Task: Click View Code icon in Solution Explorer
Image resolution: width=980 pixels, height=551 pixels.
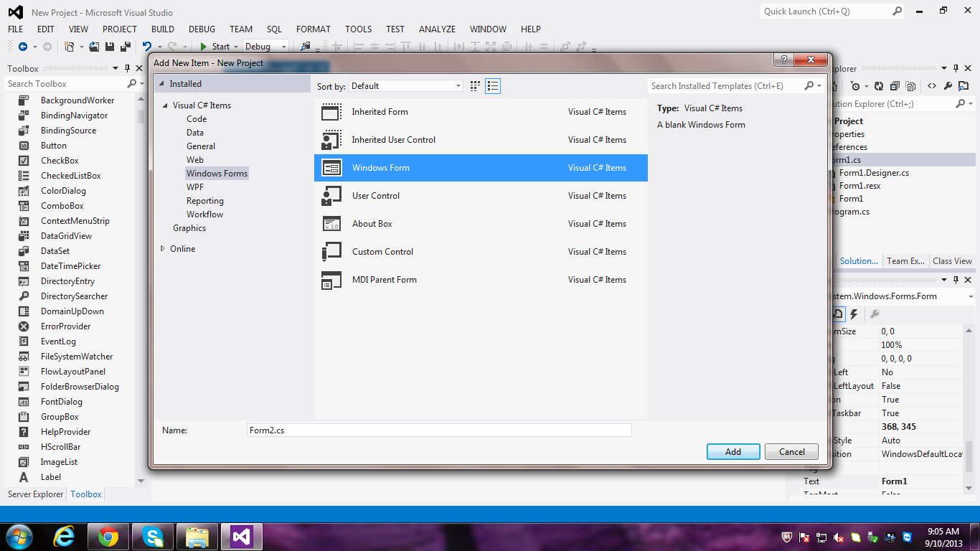Action: click(x=932, y=86)
